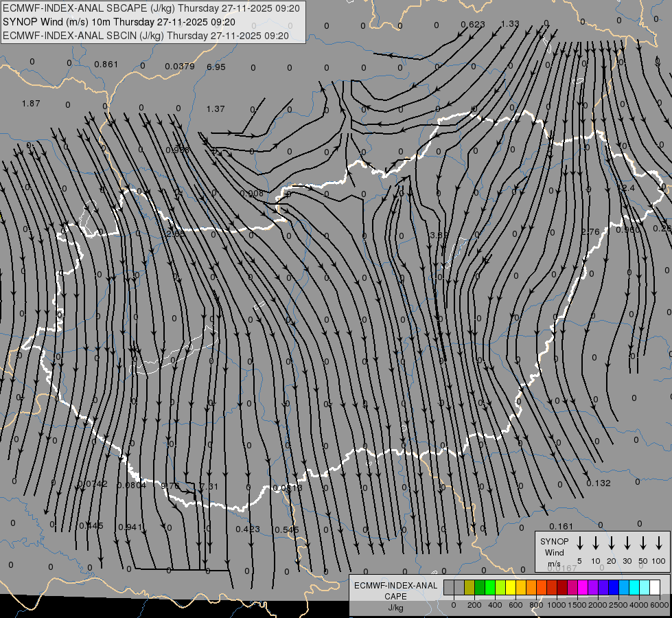Select the pink-magenta swatch left of 1500 tick
The height and width of the screenshot is (618, 672).
point(572,588)
